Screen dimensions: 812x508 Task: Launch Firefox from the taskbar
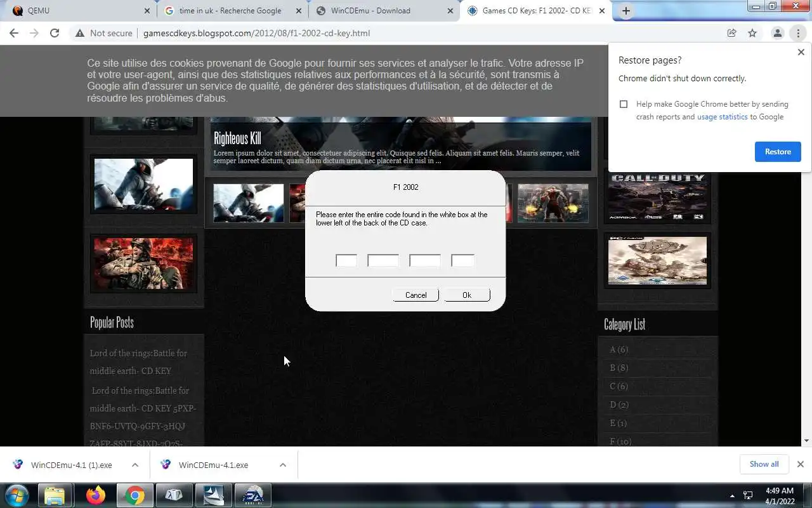96,495
